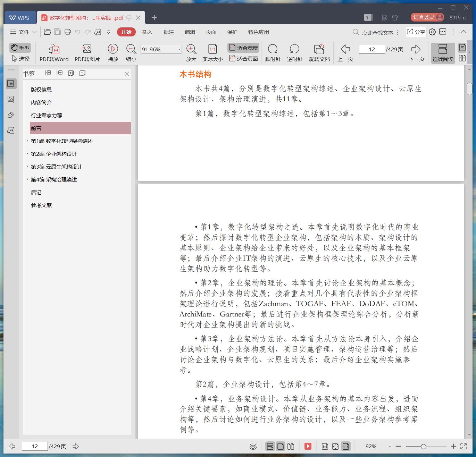Collapse the ribbon with chevron arrow
Viewport: 476px width, 457px height.
(x=464, y=32)
